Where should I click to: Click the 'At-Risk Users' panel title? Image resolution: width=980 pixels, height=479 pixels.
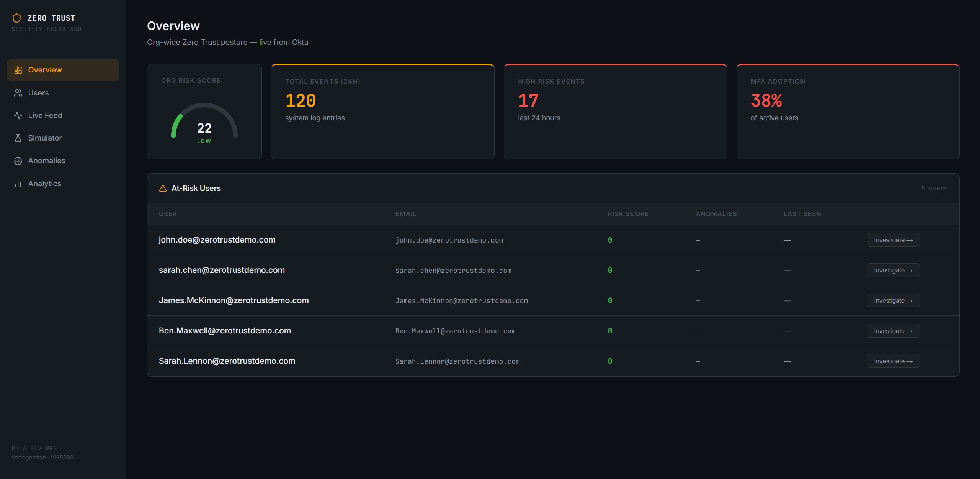[196, 188]
